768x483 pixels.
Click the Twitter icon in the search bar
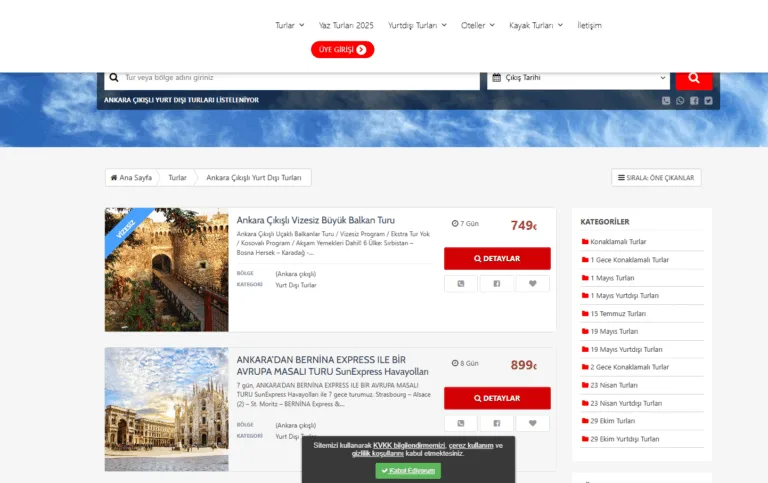point(708,101)
